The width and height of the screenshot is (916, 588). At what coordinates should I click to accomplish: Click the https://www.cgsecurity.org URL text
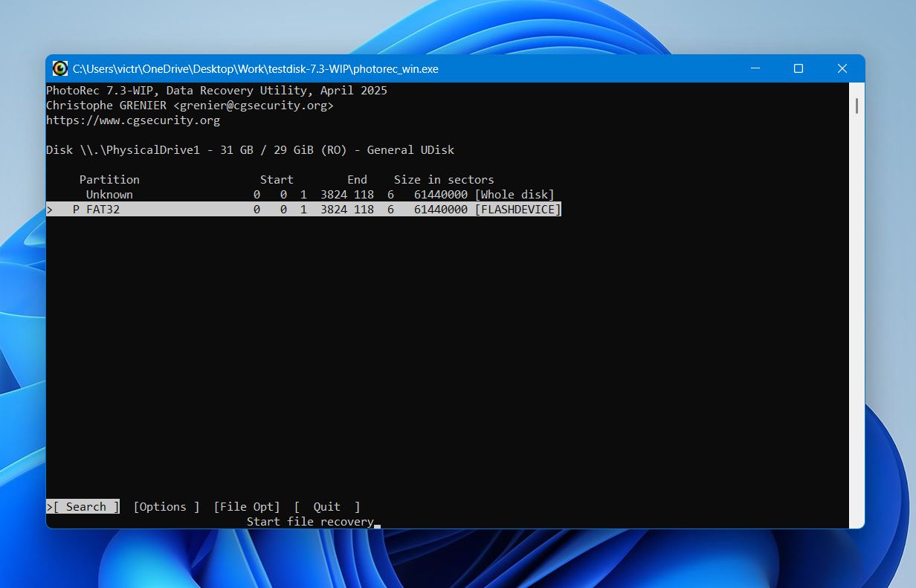pyautogui.click(x=133, y=120)
